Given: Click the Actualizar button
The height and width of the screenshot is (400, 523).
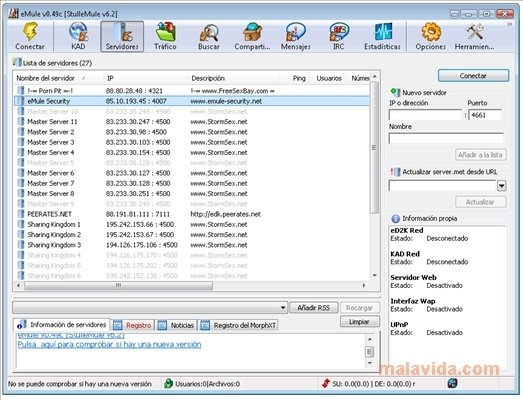Looking at the screenshot, I should click(x=480, y=202).
